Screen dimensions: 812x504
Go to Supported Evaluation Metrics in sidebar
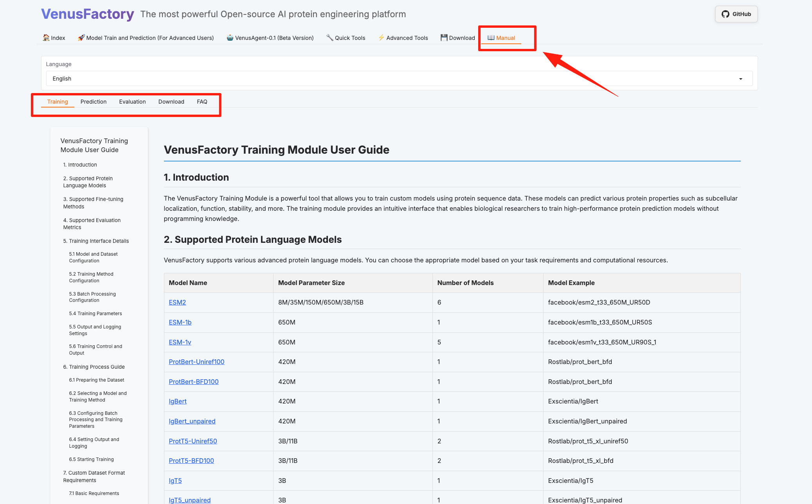[x=92, y=224]
